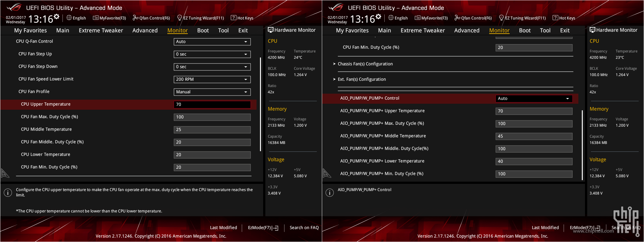Click the left window vertical scrollbar
Image resolution: width=644 pixels, height=242 pixels.
(x=260, y=104)
